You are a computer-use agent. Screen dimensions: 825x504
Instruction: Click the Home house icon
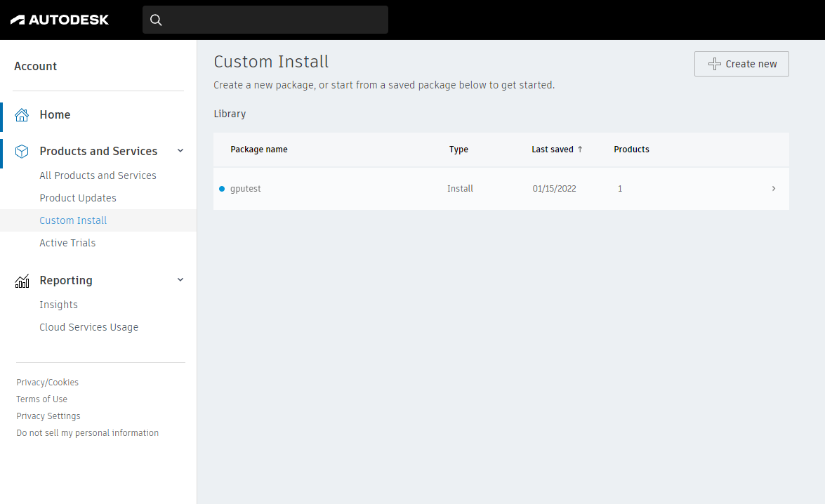pos(22,115)
